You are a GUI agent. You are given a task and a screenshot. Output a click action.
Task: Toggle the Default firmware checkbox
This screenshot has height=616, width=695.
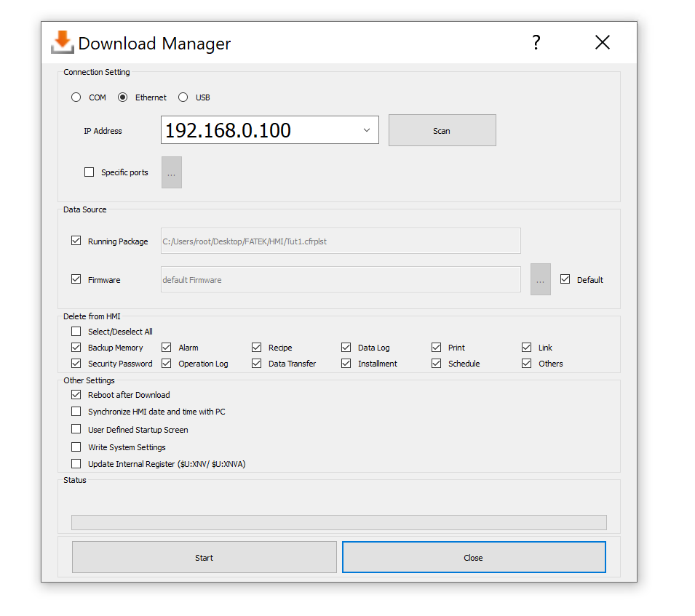tap(565, 279)
